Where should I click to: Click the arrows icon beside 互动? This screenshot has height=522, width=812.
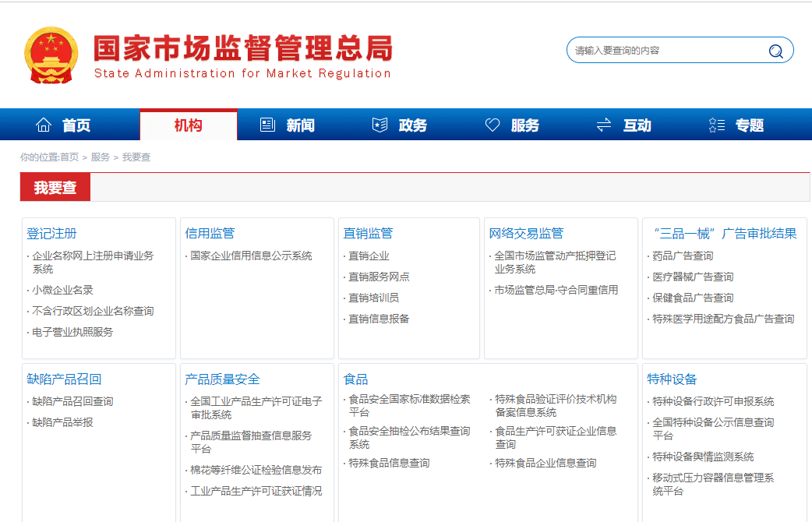[604, 125]
